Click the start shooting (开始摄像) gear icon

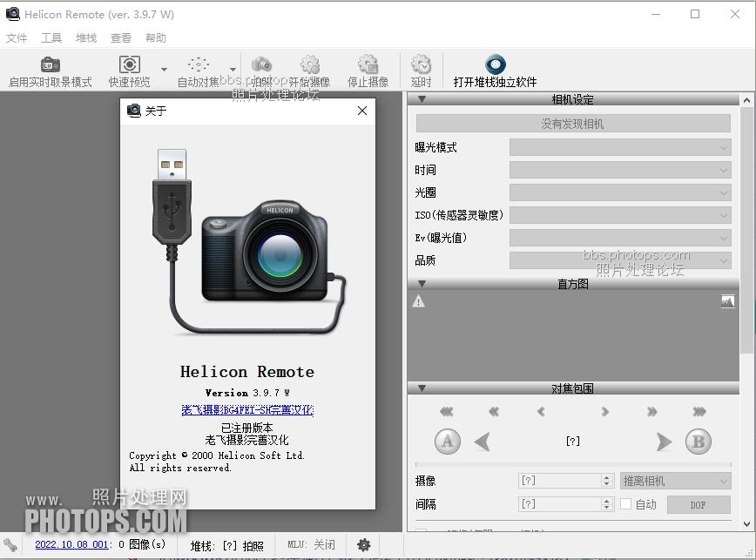tap(310, 64)
